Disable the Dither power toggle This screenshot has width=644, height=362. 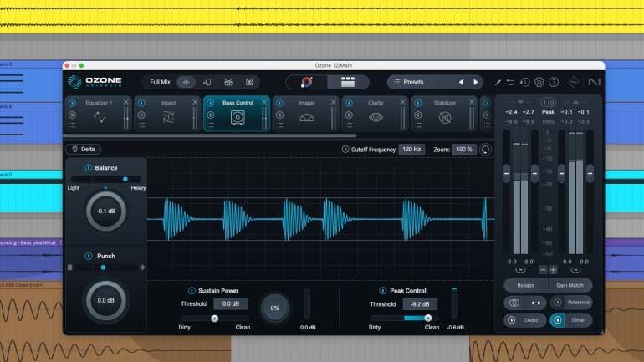tap(558, 320)
